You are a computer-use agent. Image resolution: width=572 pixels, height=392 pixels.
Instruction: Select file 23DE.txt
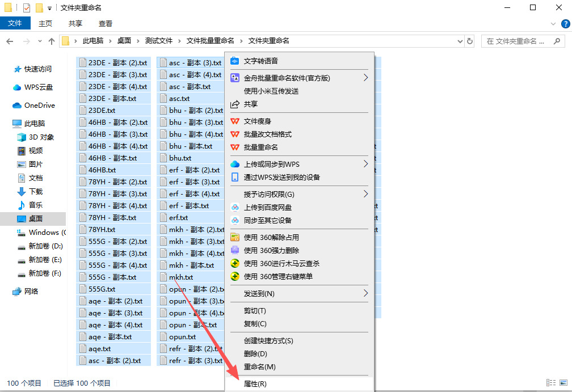point(114,111)
